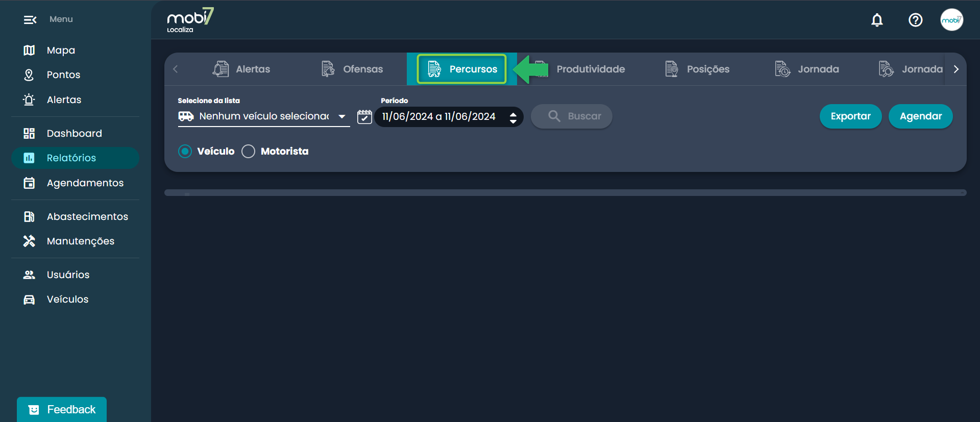Image resolution: width=980 pixels, height=422 pixels.
Task: Select the Veículo radio button
Action: (x=185, y=151)
